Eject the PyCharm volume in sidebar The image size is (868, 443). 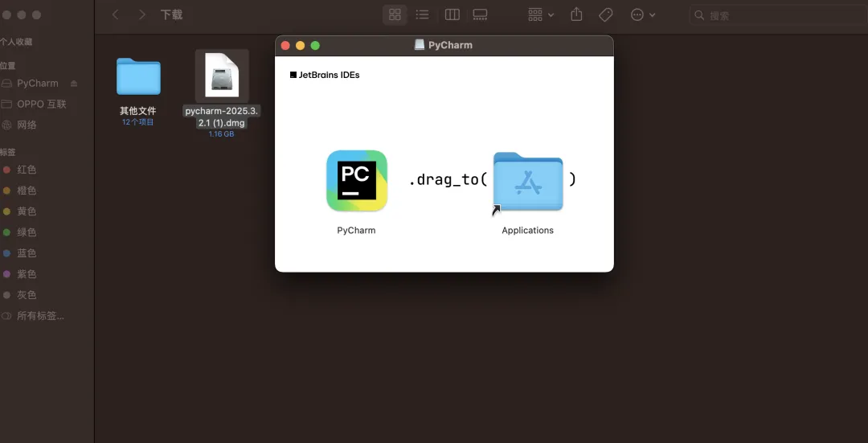coord(74,84)
